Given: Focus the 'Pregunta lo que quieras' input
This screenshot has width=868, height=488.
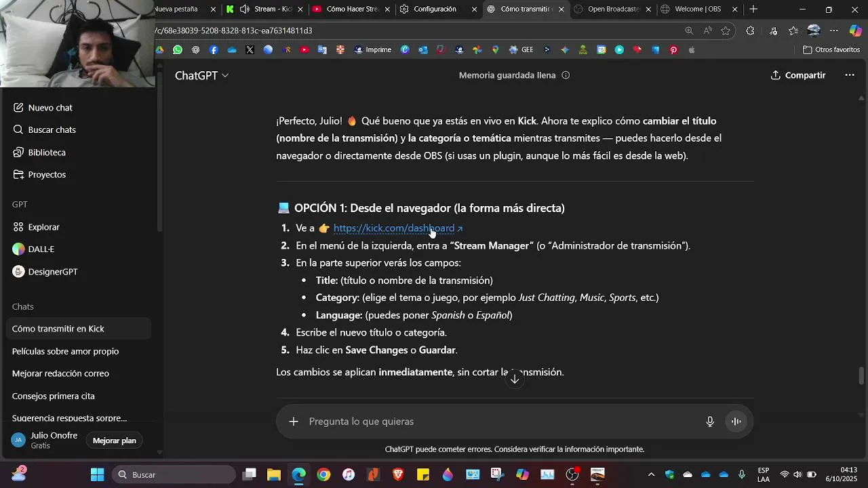Looking at the screenshot, I should (x=502, y=422).
